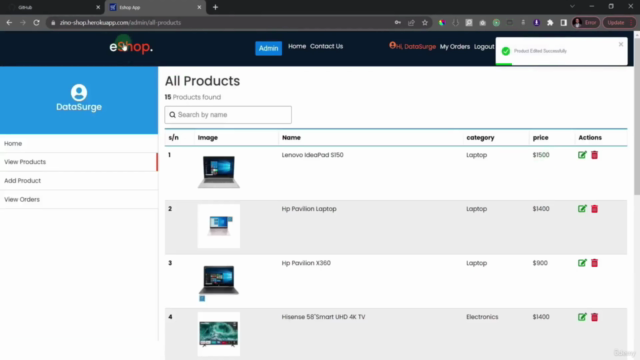Select Home in the admin sidebar
This screenshot has height=360, width=640.
79,144
